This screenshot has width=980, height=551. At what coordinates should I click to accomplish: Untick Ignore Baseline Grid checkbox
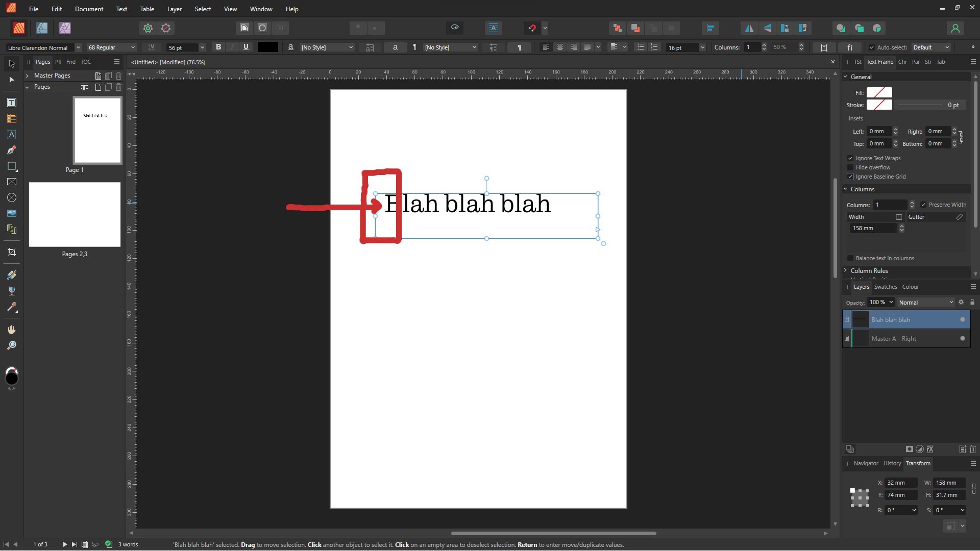[850, 177]
